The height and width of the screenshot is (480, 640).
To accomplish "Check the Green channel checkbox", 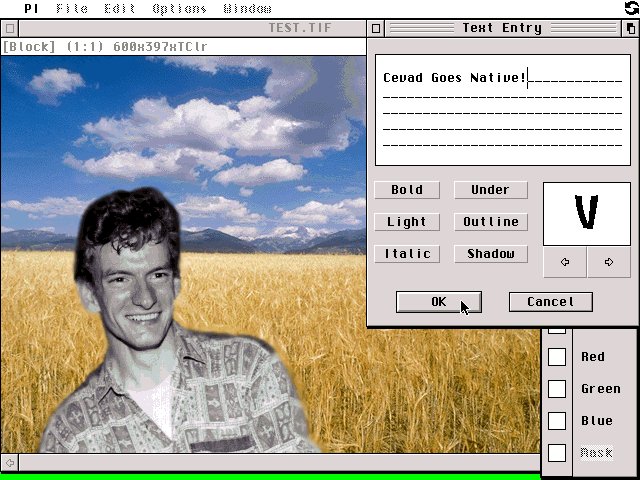I will [557, 389].
